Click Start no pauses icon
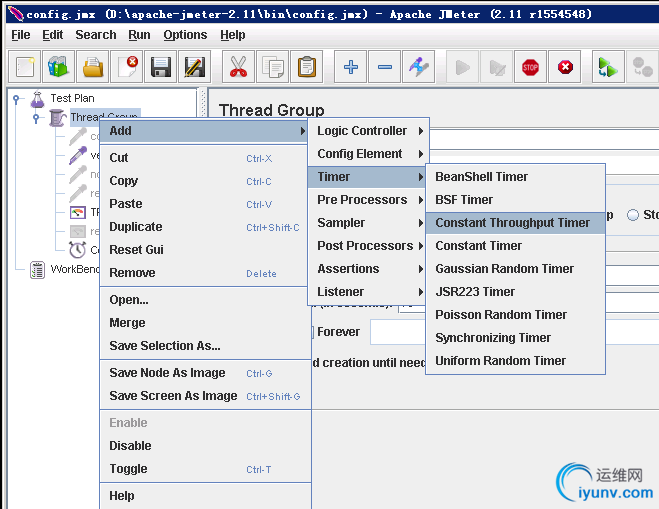Screen dimensions: 659x509 [496, 67]
